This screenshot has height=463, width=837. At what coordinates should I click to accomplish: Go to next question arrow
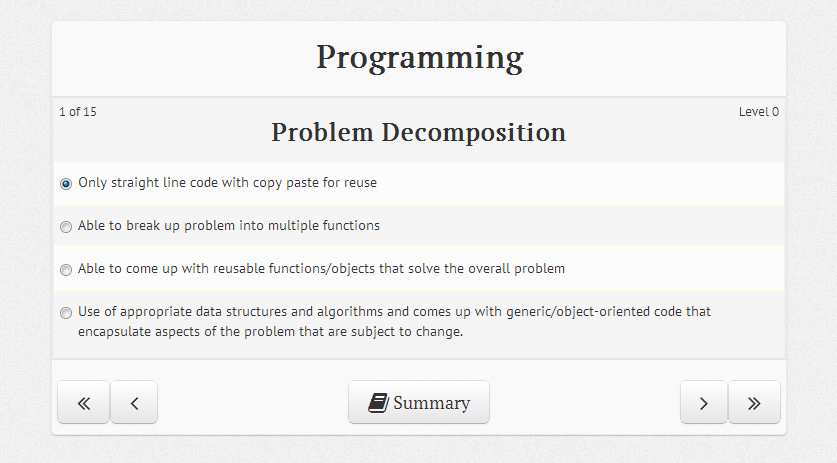704,402
